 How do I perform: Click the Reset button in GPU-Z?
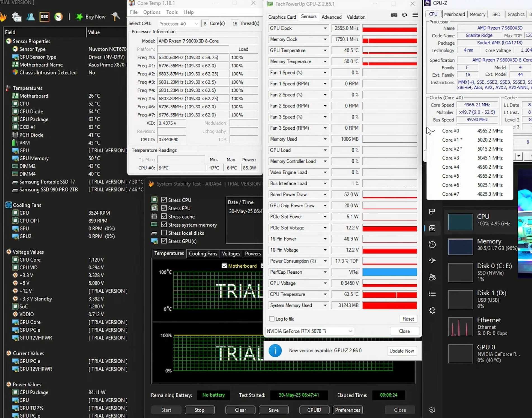click(408, 319)
